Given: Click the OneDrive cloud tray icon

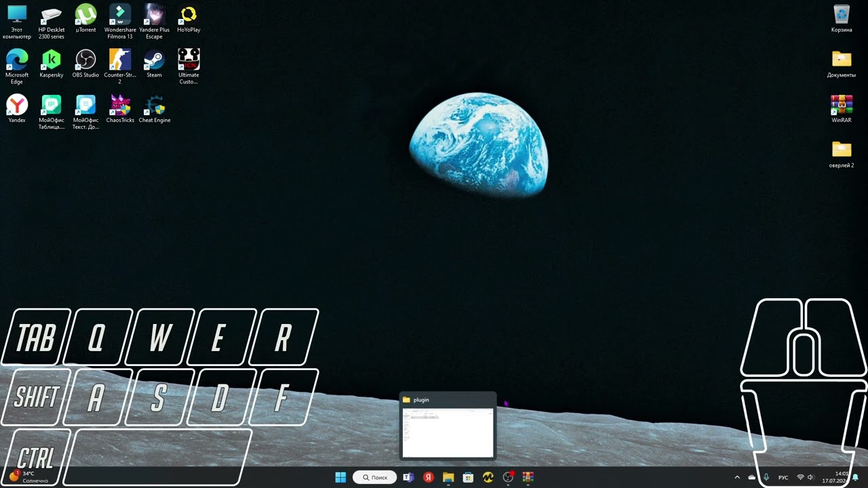Looking at the screenshot, I should [x=751, y=477].
